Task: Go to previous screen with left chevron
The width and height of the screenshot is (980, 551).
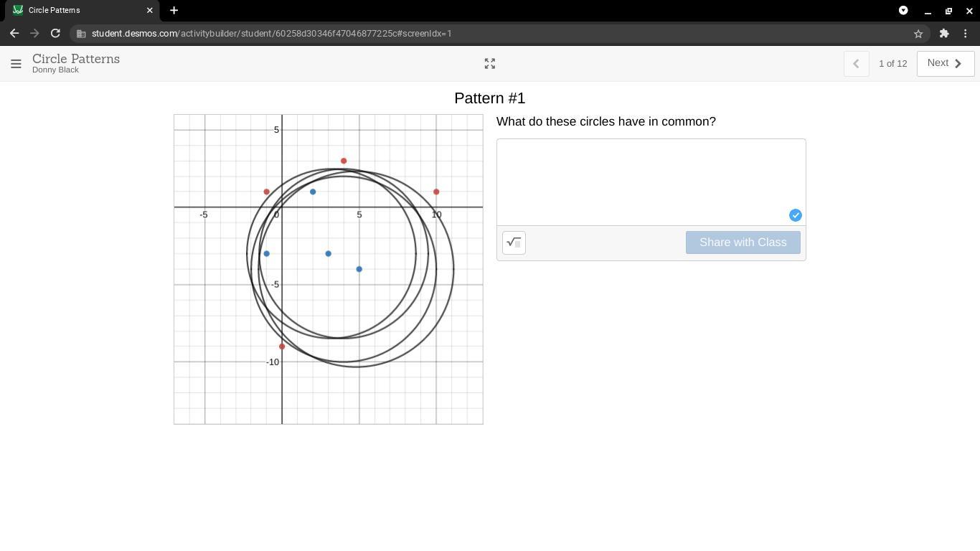Action: pyautogui.click(x=856, y=63)
